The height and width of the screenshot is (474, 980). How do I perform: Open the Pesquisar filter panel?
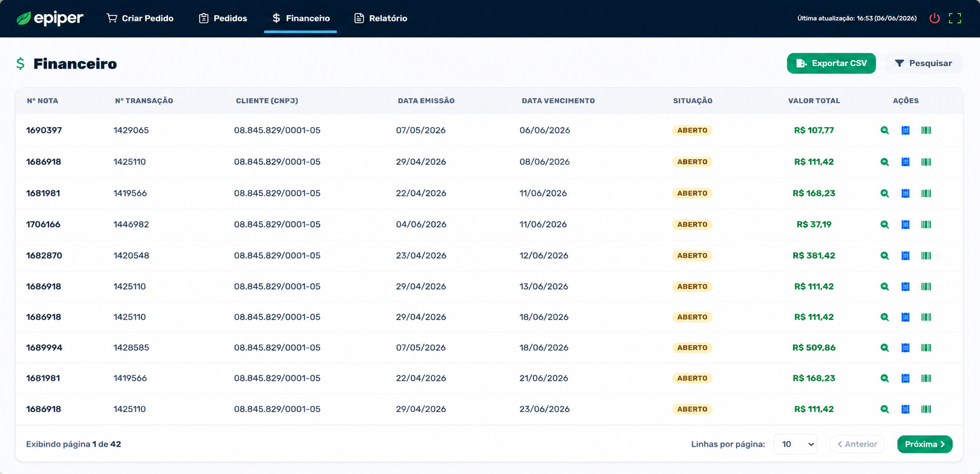pyautogui.click(x=924, y=63)
